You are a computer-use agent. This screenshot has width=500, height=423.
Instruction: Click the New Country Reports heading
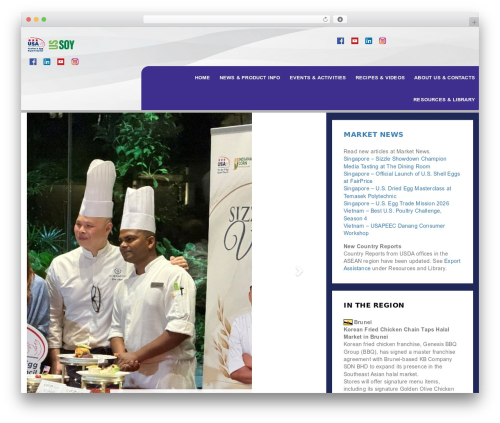(x=372, y=246)
